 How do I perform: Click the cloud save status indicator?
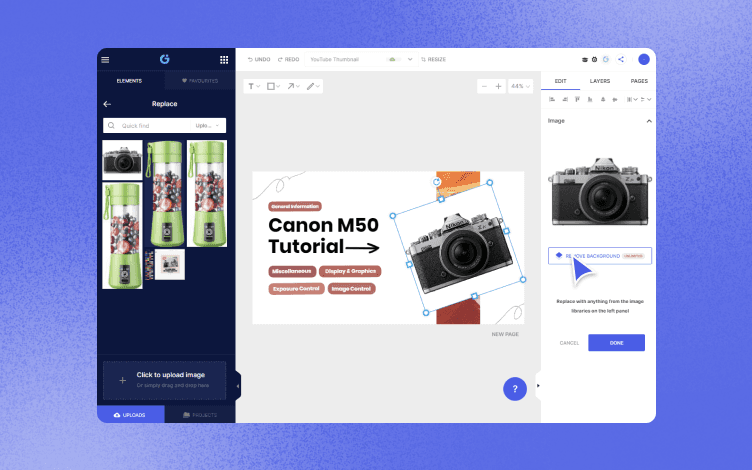(392, 59)
